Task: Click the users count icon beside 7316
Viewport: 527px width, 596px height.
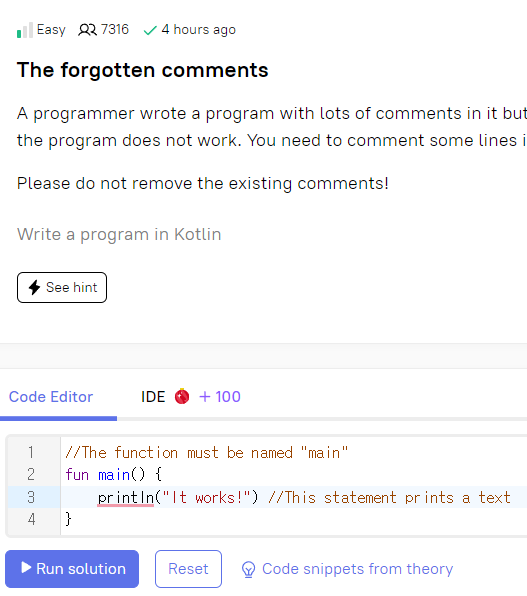Action: 87,30
